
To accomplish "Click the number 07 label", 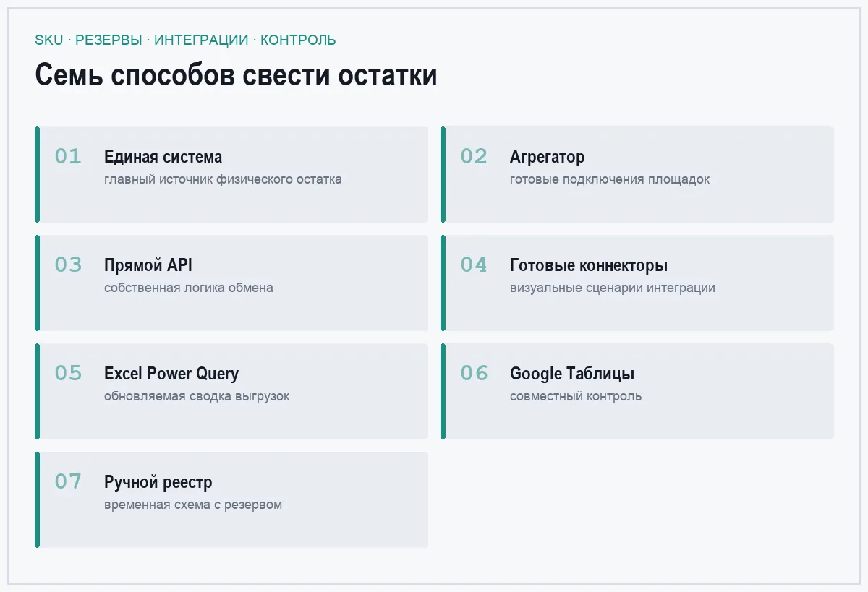I will pyautogui.click(x=68, y=481).
